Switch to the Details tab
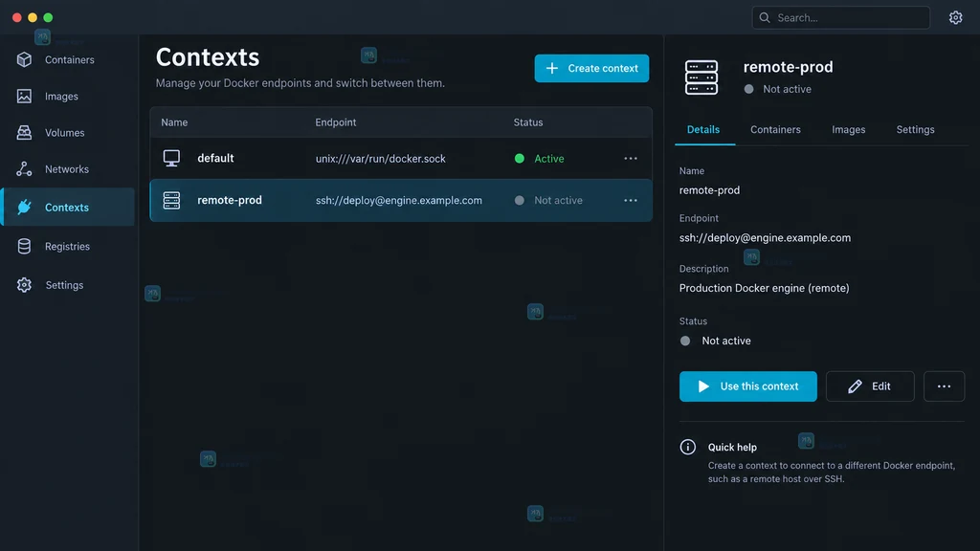This screenshot has width=980, height=551. tap(703, 130)
